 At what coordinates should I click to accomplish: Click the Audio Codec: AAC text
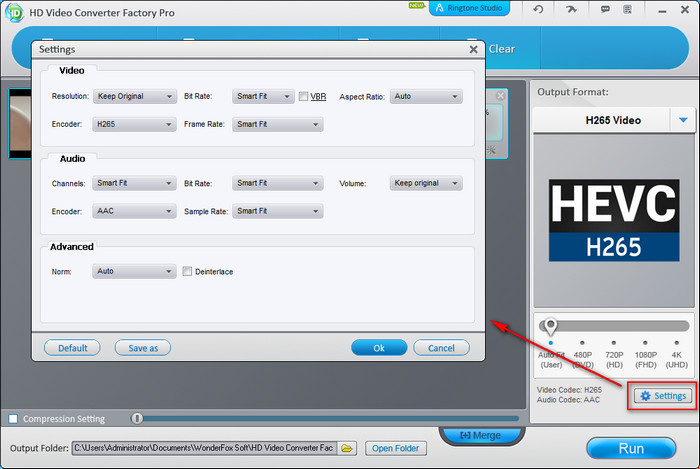point(568,400)
